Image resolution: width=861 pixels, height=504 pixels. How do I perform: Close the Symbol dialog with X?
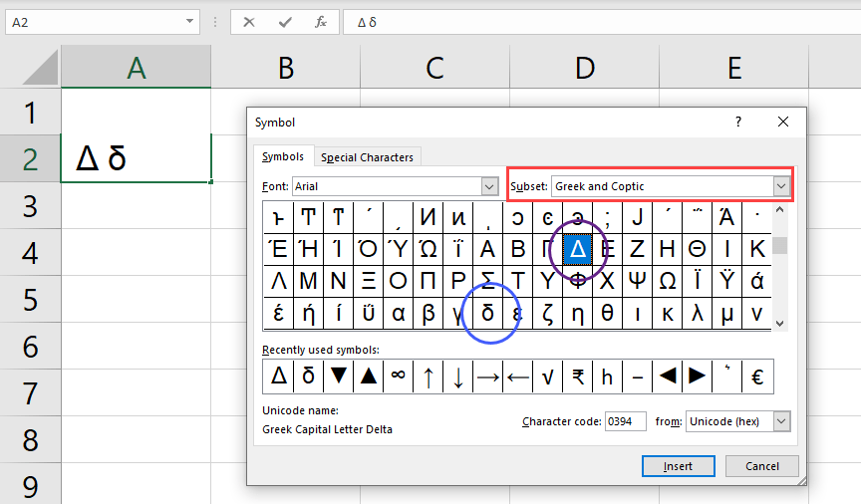[783, 122]
